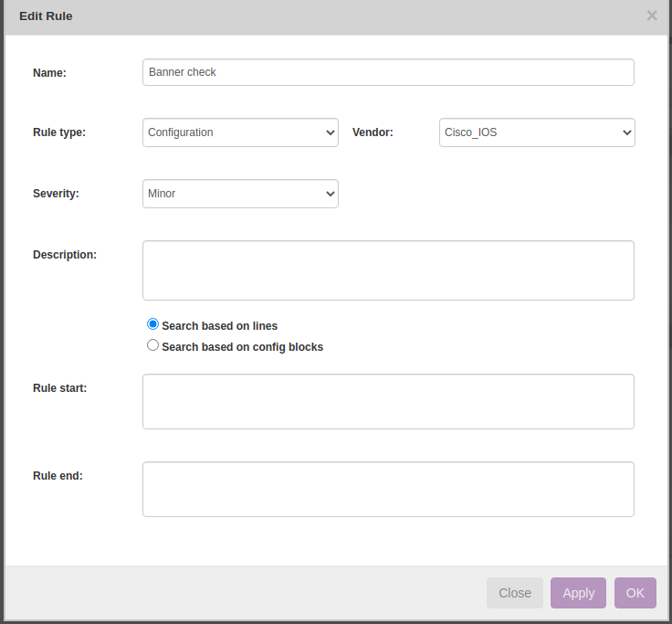
Task: Close the Edit Rule dialog with X
Action: point(652,16)
